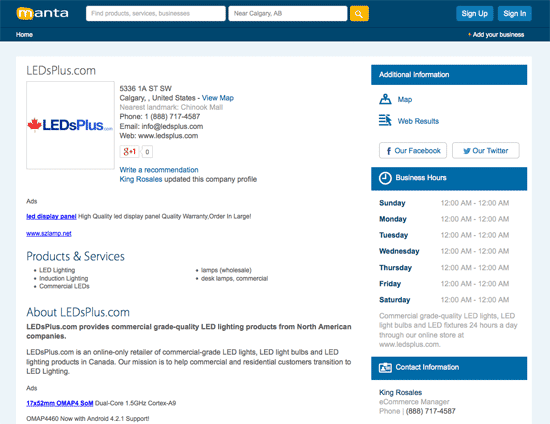Open the www.szlamp.net ad link
The image size is (550, 424).
coord(49,233)
